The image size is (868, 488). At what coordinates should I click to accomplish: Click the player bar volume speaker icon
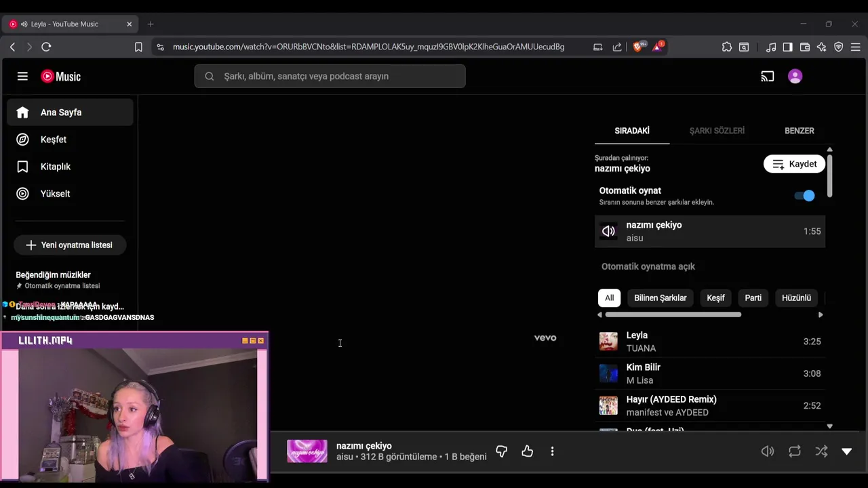click(768, 451)
